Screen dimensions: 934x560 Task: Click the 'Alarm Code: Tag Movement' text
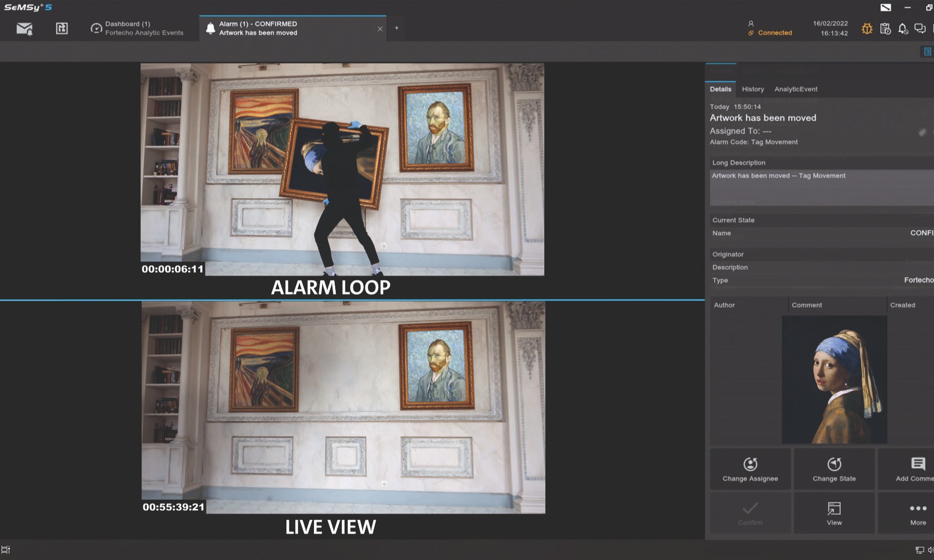coord(754,142)
